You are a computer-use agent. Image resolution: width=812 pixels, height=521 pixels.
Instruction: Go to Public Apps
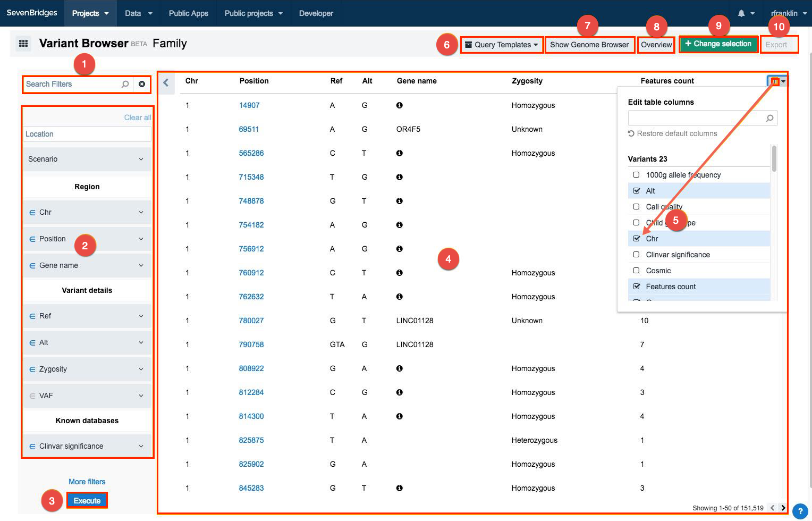[x=189, y=13]
